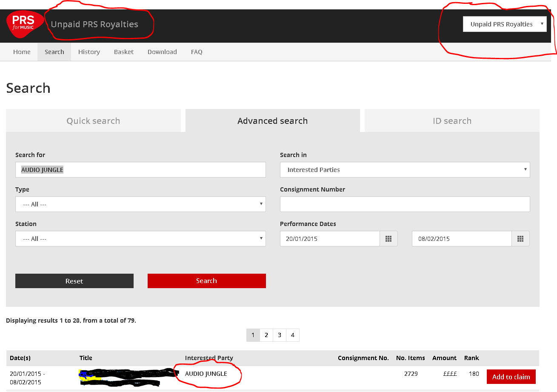
Task: Go to the Home menu item
Action: coord(22,52)
